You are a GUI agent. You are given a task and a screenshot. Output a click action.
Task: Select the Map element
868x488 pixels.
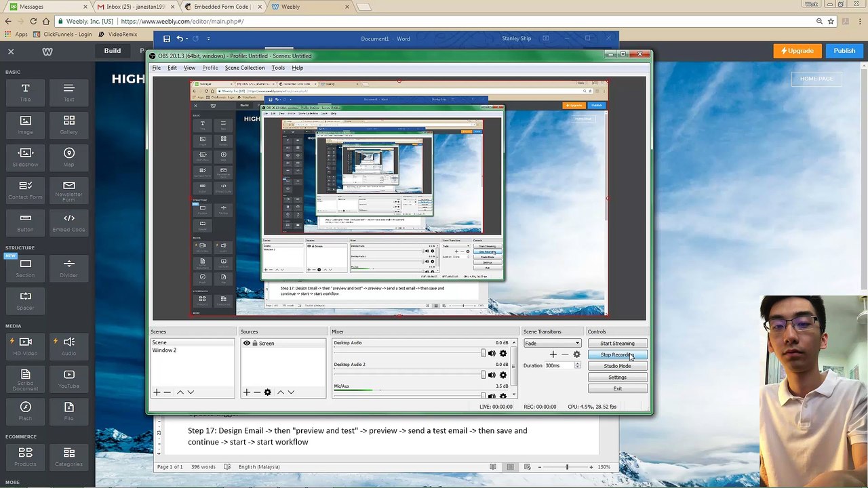(68, 158)
